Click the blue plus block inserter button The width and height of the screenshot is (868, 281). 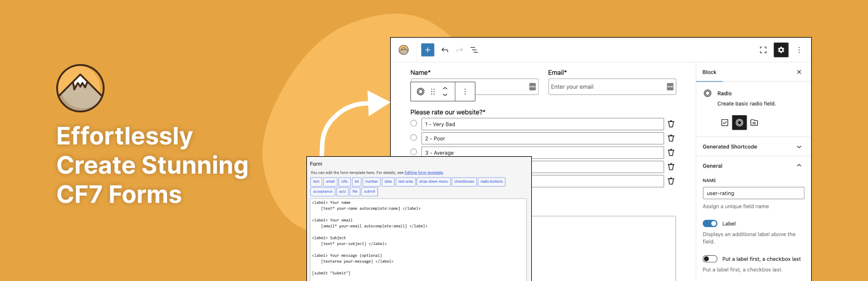pyautogui.click(x=428, y=50)
